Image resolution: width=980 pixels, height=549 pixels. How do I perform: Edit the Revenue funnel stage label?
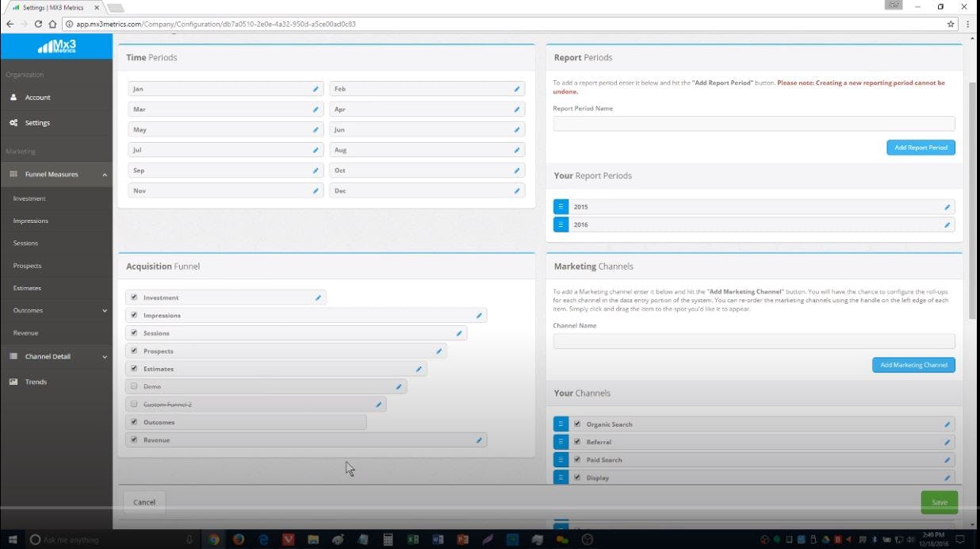coord(478,440)
